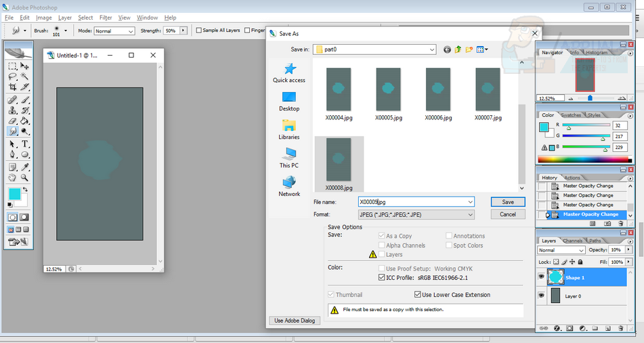Go back in Save As dialog
The image size is (644, 343).
point(447,49)
